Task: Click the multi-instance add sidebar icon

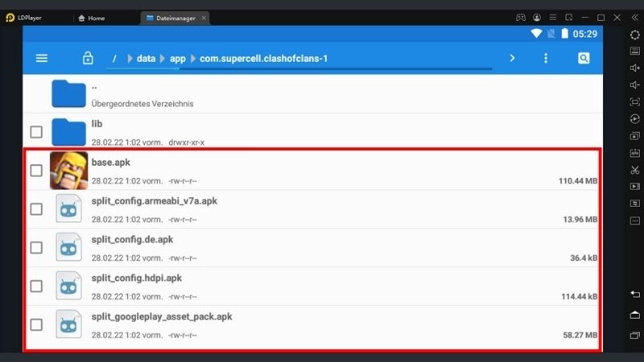Action: pos(635,136)
